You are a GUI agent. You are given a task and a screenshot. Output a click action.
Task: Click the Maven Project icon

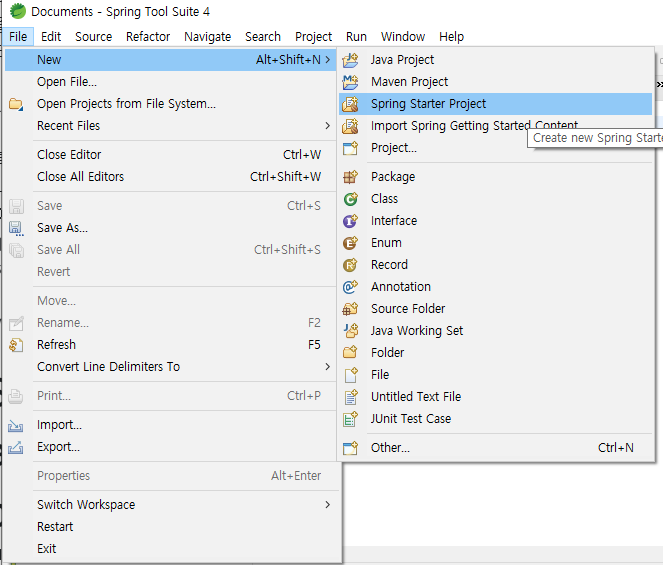pyautogui.click(x=350, y=82)
